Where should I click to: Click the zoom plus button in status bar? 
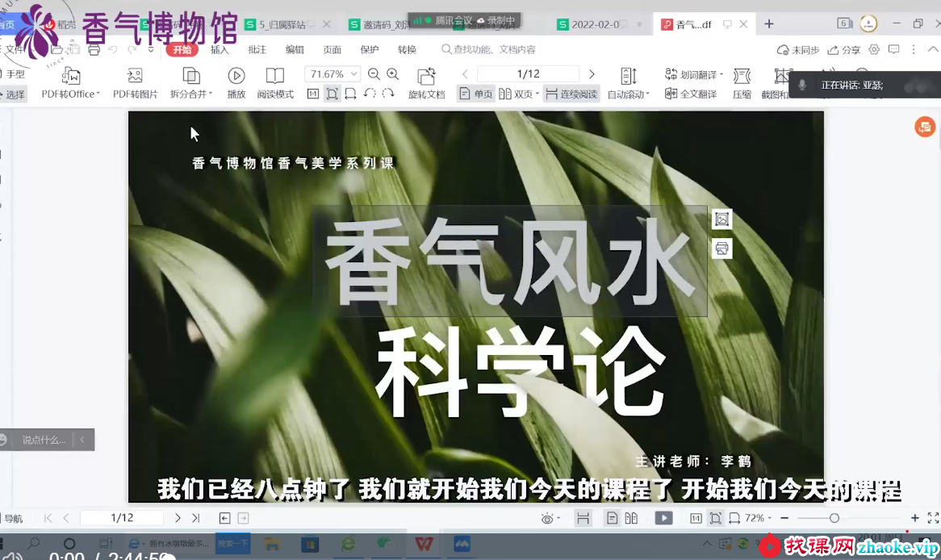[914, 518]
